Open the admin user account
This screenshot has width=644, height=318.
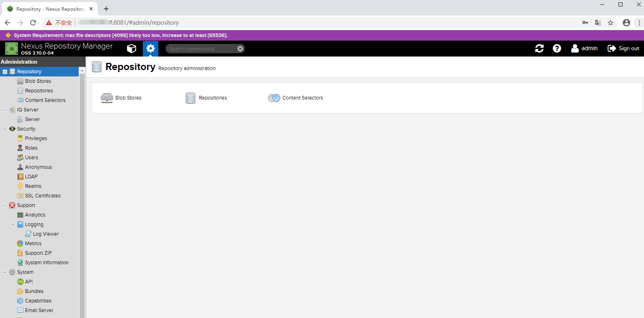(x=584, y=49)
